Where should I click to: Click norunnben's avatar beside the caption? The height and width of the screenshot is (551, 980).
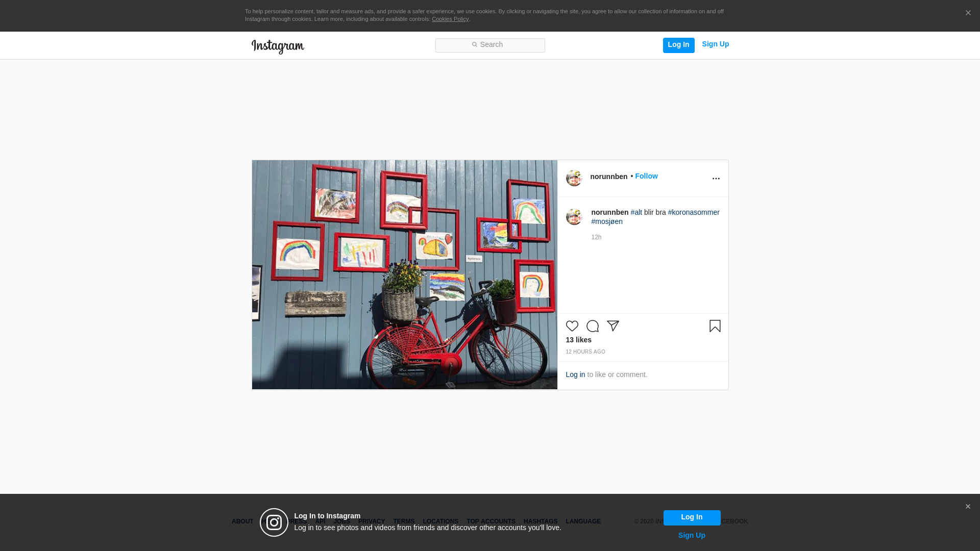tap(574, 217)
